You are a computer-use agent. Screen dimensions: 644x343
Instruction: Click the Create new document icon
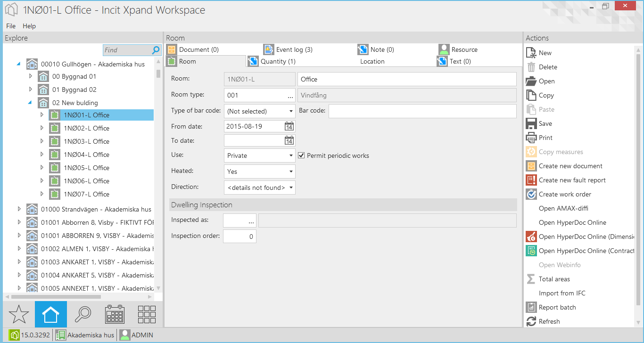click(x=531, y=166)
